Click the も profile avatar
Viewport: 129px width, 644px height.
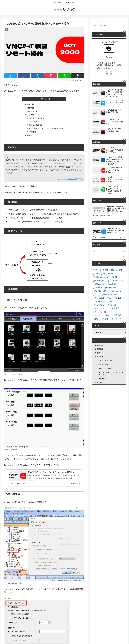109,49
